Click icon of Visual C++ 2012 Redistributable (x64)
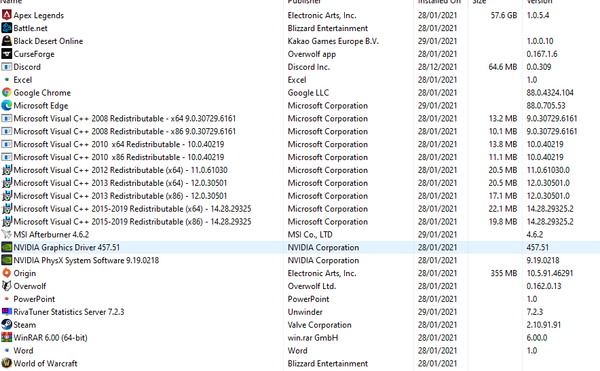Viewport: 600px width, 371px height. click(7, 170)
